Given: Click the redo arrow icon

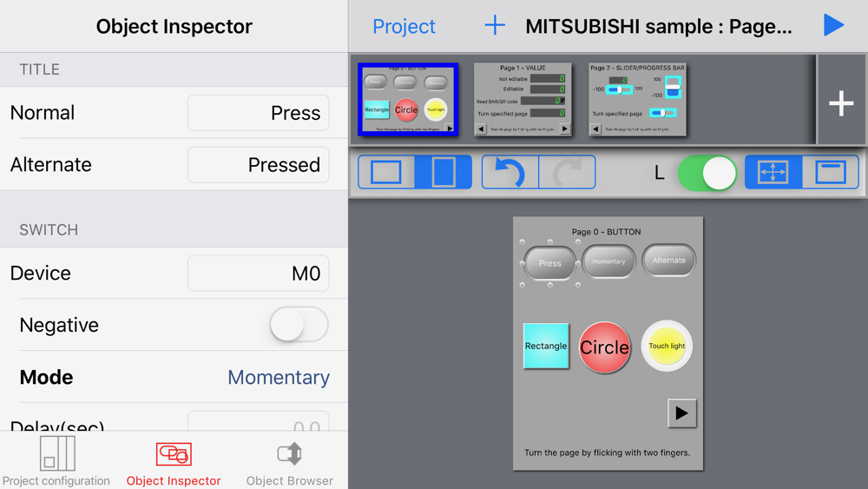Looking at the screenshot, I should (568, 172).
